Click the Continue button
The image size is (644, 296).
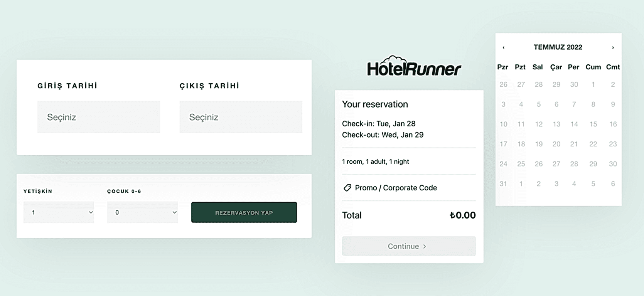point(409,246)
